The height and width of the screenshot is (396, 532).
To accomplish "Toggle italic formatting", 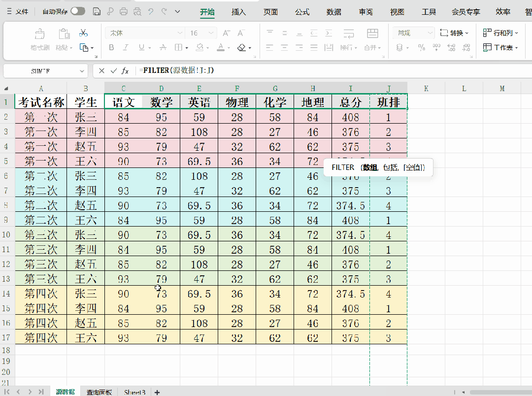I will click(126, 47).
